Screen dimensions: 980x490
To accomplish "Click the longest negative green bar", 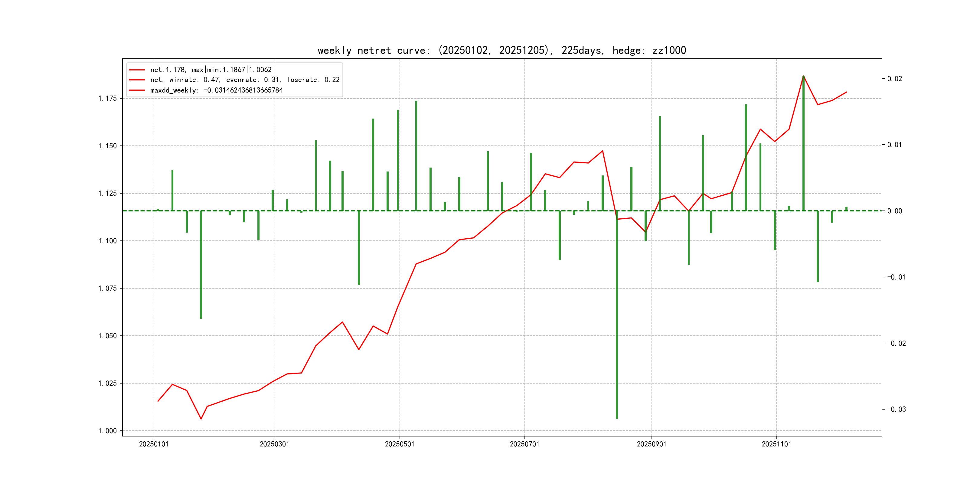I will 617,316.
